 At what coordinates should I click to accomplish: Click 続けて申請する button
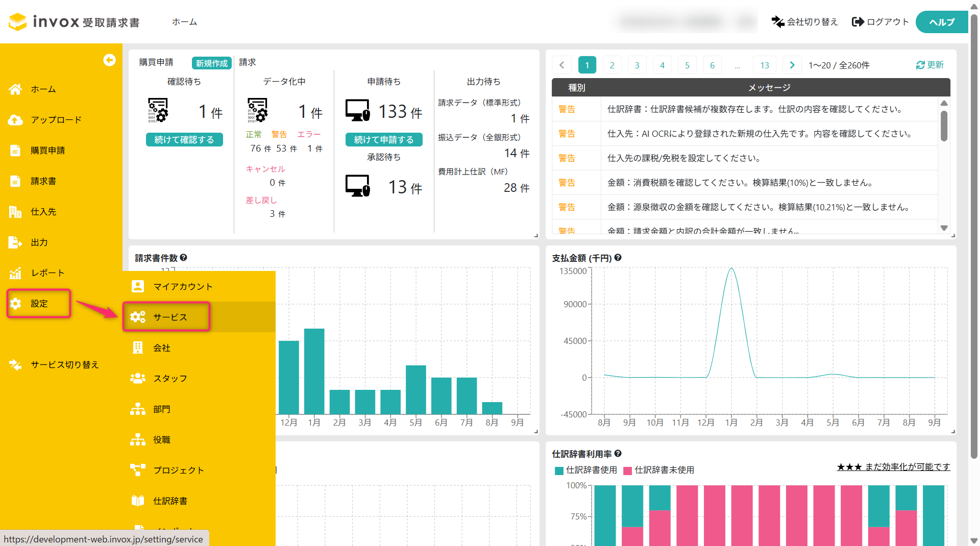click(x=384, y=139)
